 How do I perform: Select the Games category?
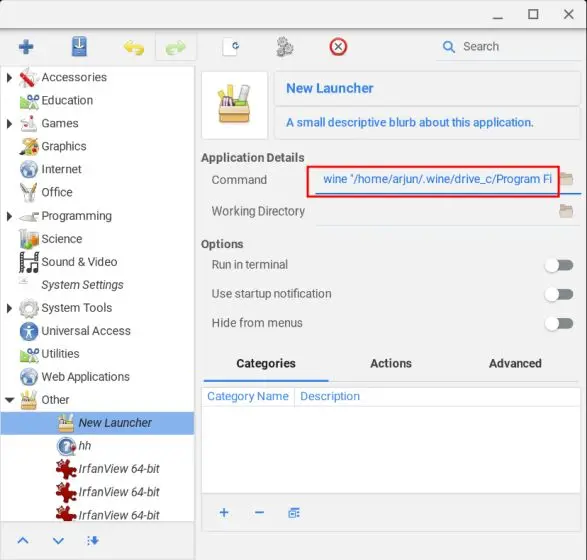click(x=60, y=124)
